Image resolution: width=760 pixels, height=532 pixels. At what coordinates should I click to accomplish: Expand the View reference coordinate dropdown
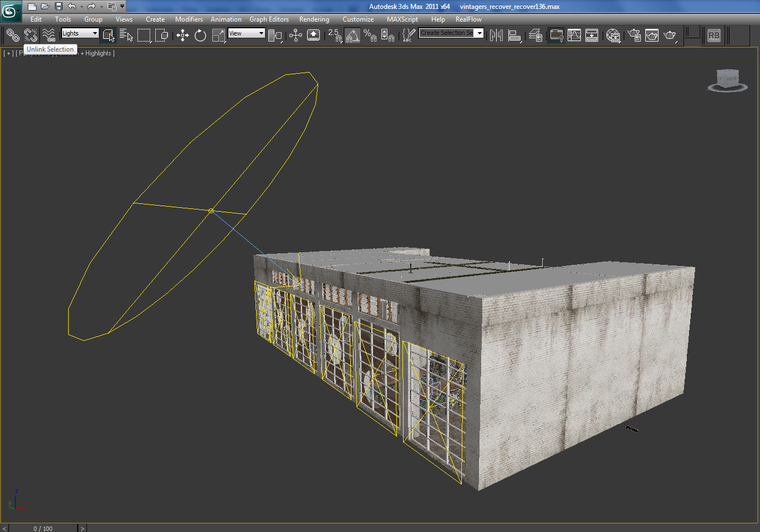point(246,33)
